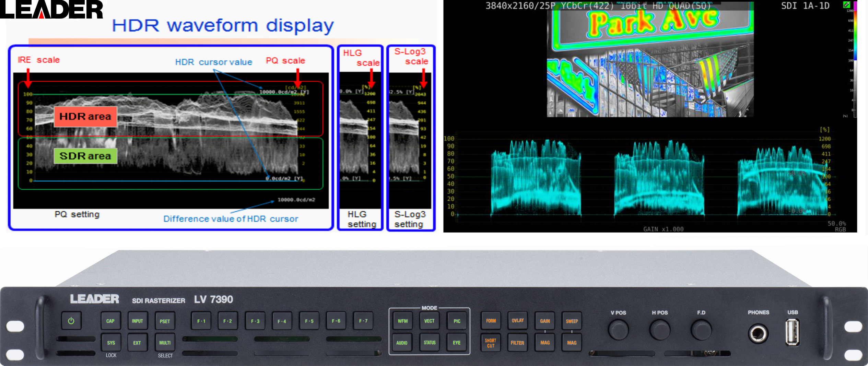Screen dimensions: 868x366
Task: Select the VECT vectorscope mode button
Action: coord(430,321)
